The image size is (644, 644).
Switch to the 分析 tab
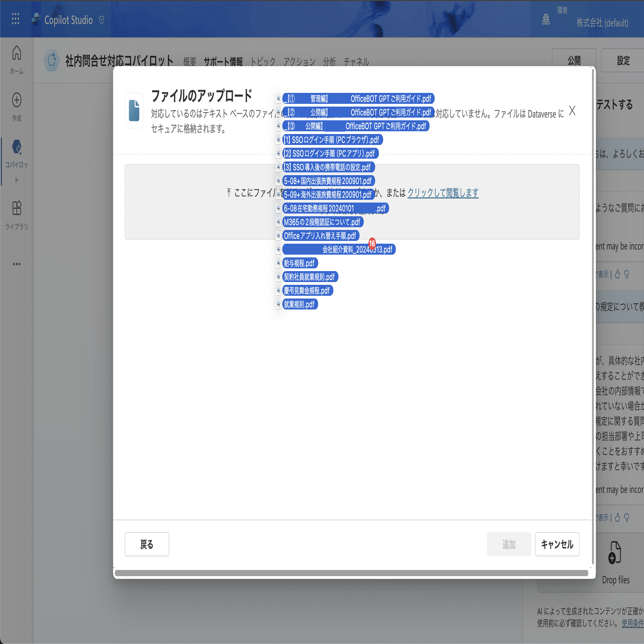(x=329, y=62)
